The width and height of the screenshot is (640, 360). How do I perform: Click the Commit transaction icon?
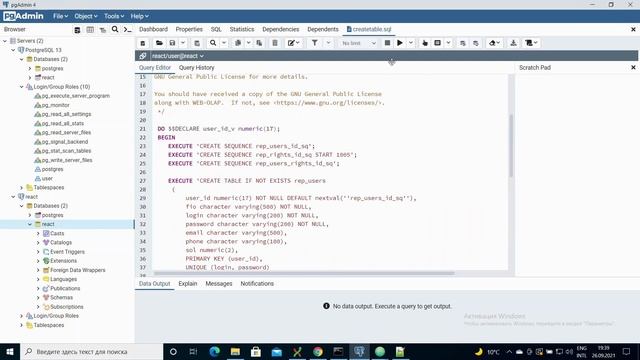point(463,43)
